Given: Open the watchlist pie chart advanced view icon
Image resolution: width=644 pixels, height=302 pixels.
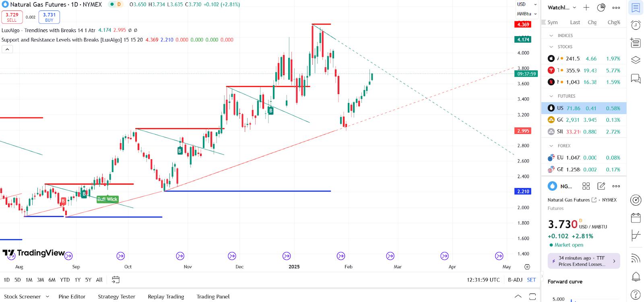Looking at the screenshot, I should tap(601, 8).
